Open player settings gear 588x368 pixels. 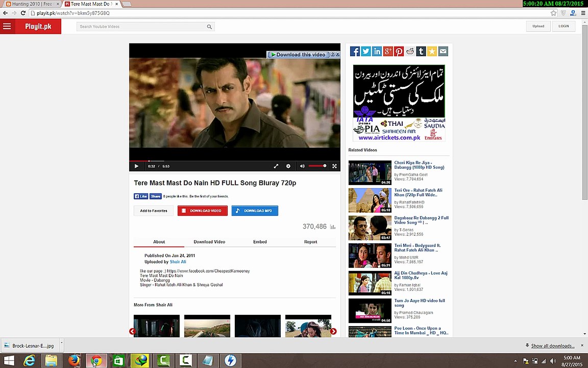288,166
